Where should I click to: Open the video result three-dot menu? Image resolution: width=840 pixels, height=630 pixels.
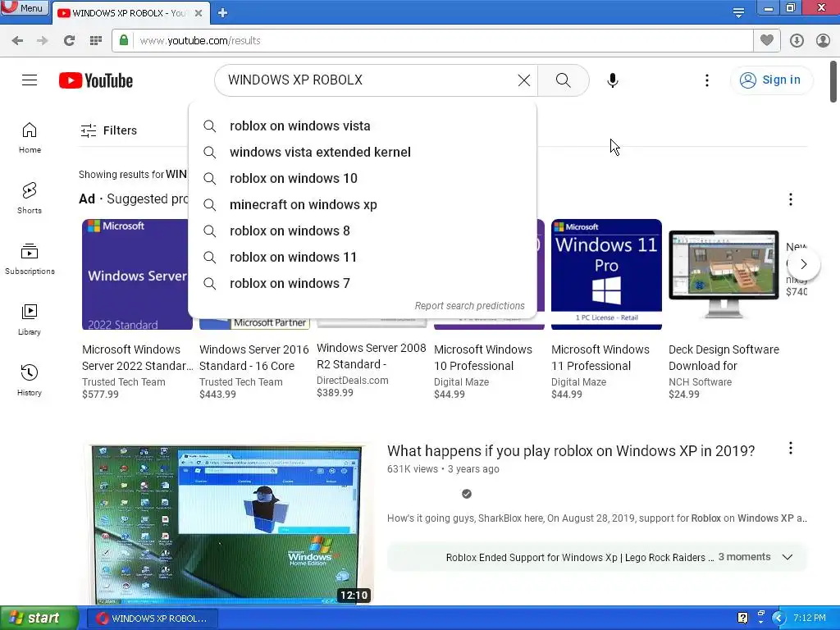point(791,449)
